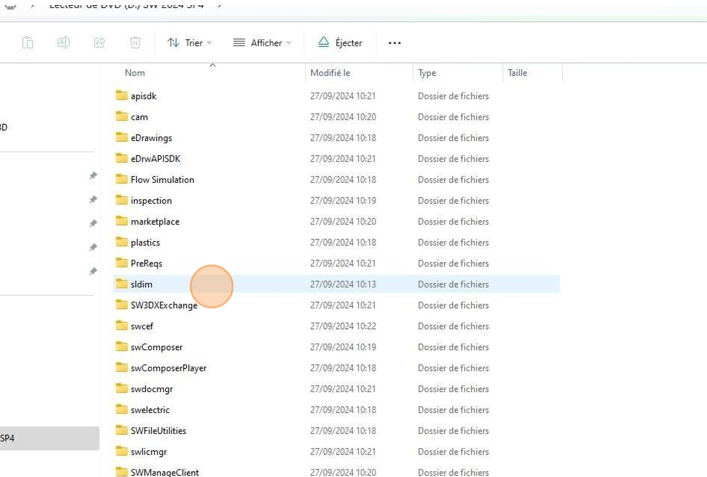Click the Paste icon in toolbar
Screen dimensions: 707x477
(28, 43)
